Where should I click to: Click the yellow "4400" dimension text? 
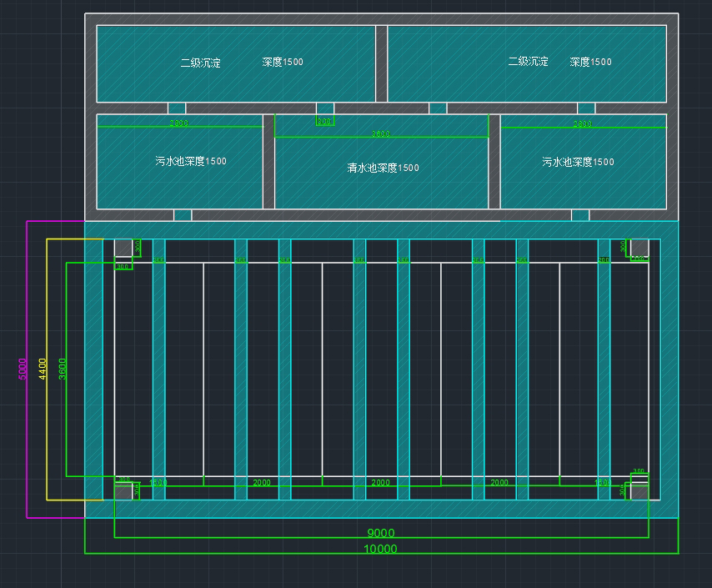[43, 369]
